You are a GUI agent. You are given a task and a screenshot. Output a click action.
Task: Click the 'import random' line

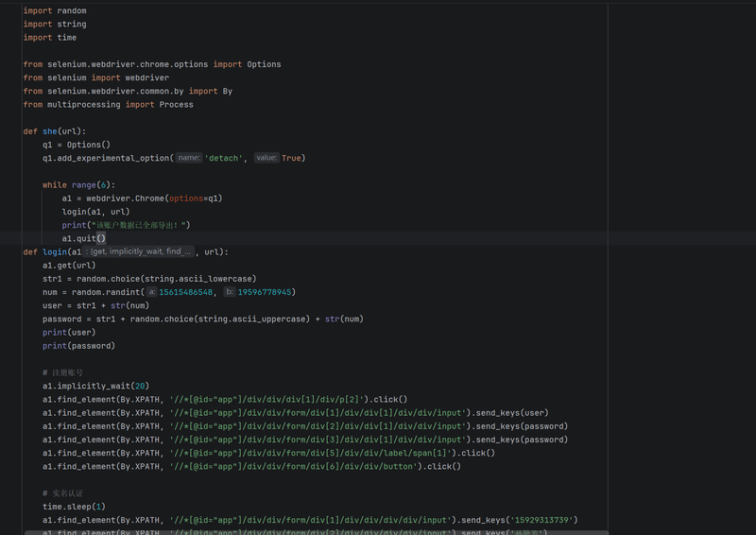tap(55, 10)
